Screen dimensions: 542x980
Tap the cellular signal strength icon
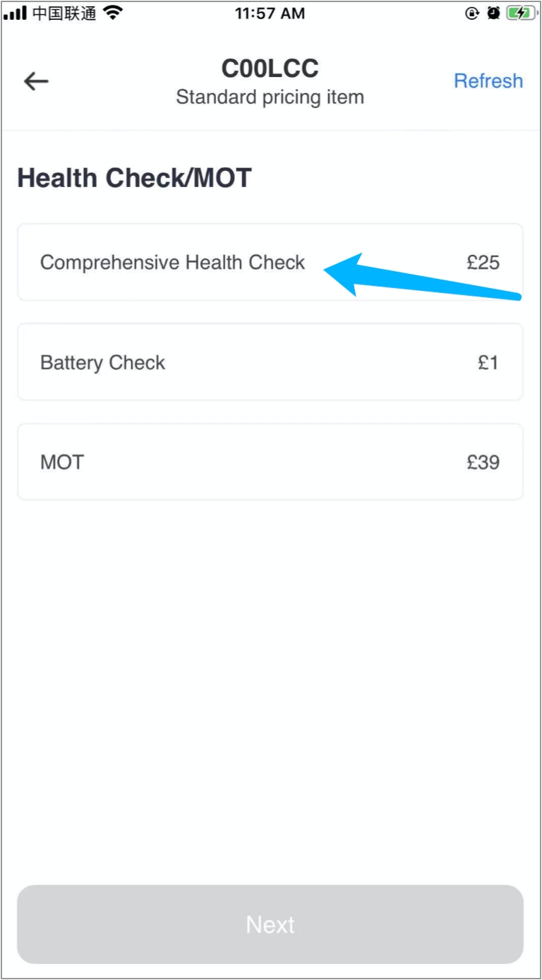(15, 13)
